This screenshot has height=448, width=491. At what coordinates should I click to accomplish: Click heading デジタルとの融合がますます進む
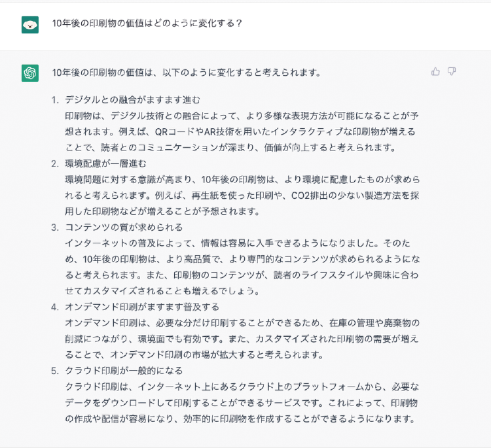pyautogui.click(x=132, y=99)
